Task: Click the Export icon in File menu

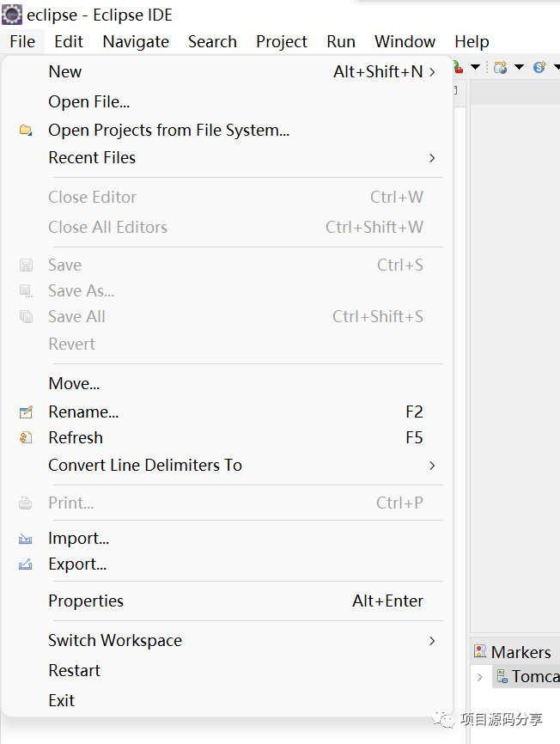Action: tap(26, 564)
